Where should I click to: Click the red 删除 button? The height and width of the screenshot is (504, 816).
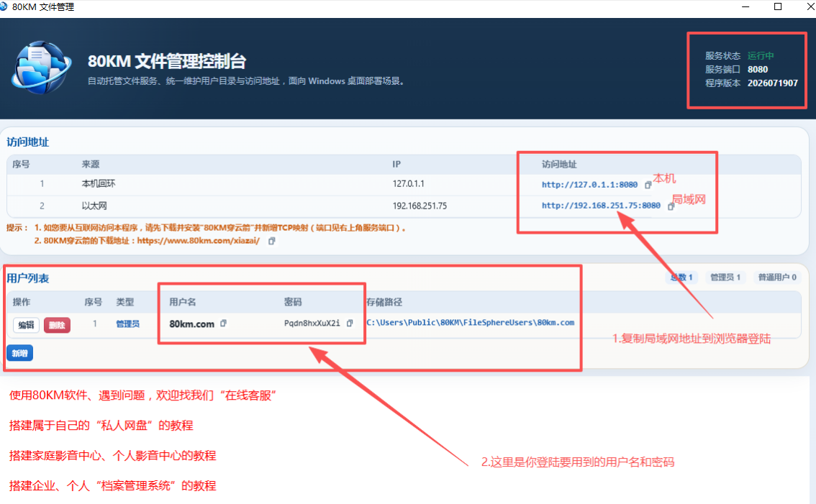point(57,325)
